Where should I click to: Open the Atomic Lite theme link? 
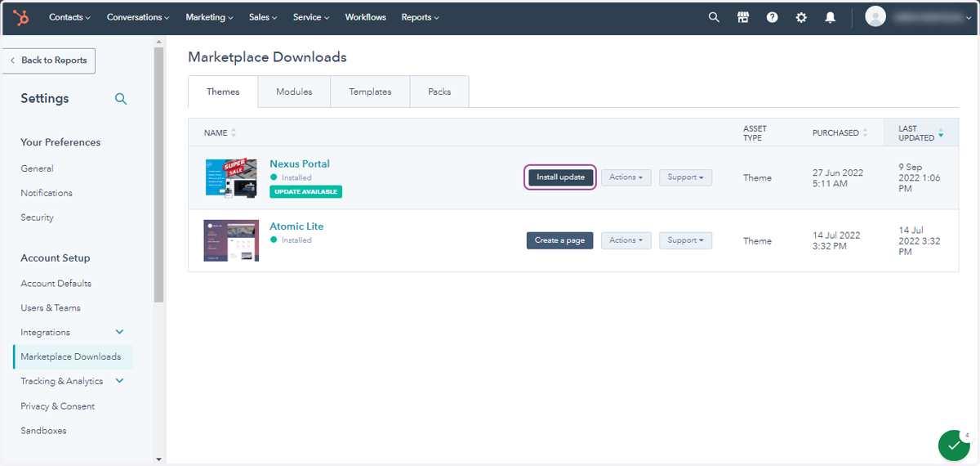point(296,226)
